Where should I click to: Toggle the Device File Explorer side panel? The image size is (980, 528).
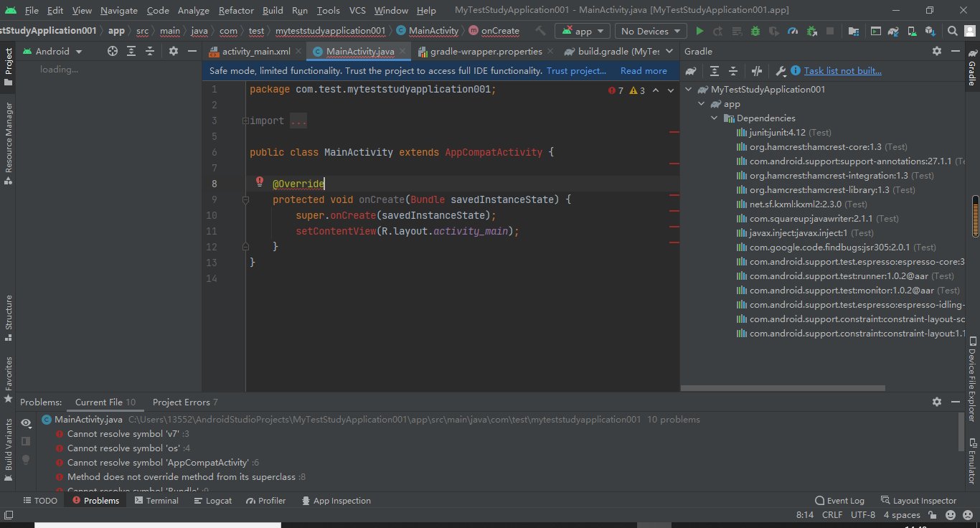(x=973, y=379)
